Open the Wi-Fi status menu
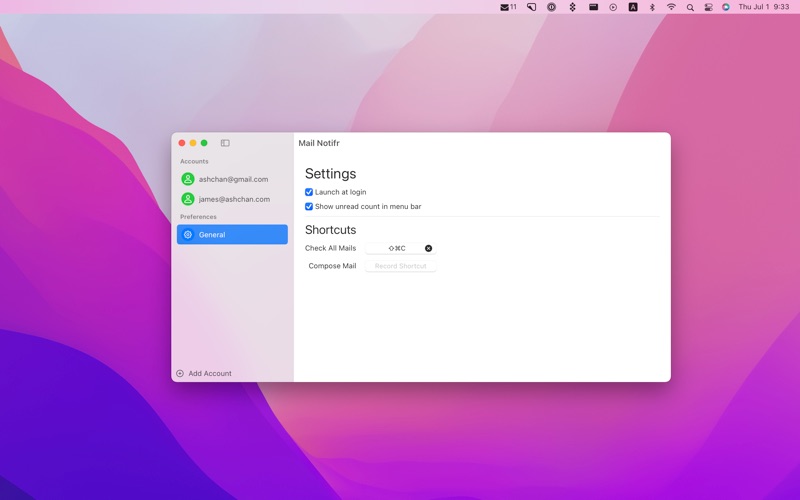The height and width of the screenshot is (500, 800). (x=671, y=7)
